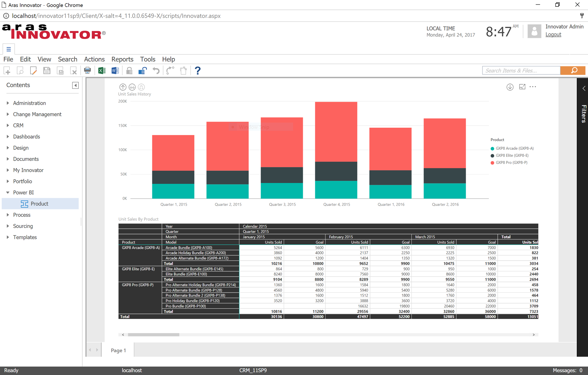Screen dimensions: 588x375
Task: Toggle the hamburger navigation button
Action: (9, 49)
